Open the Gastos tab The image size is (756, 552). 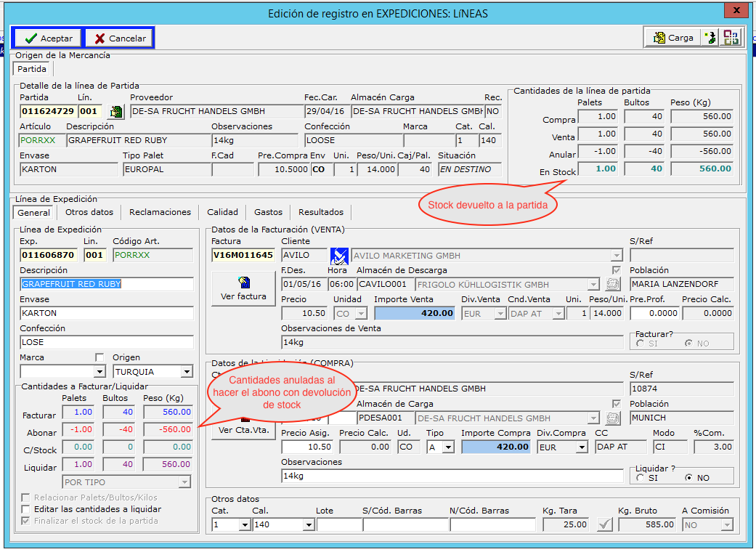tap(268, 212)
